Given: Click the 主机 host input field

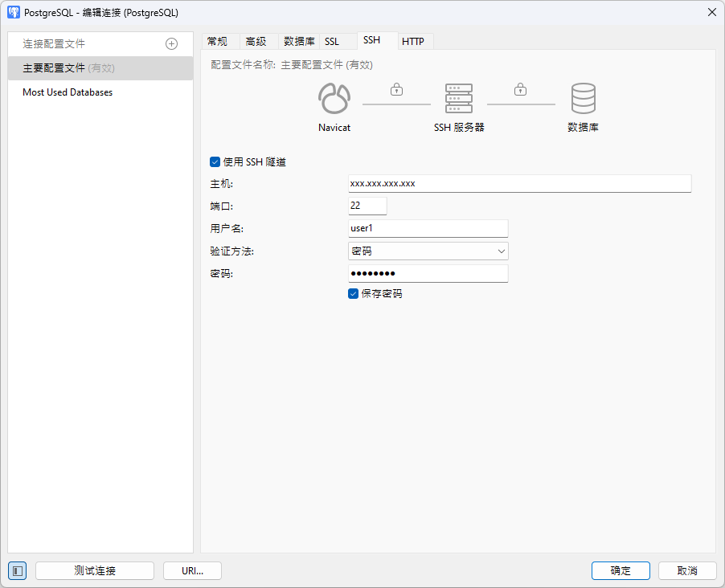Looking at the screenshot, I should [x=520, y=183].
